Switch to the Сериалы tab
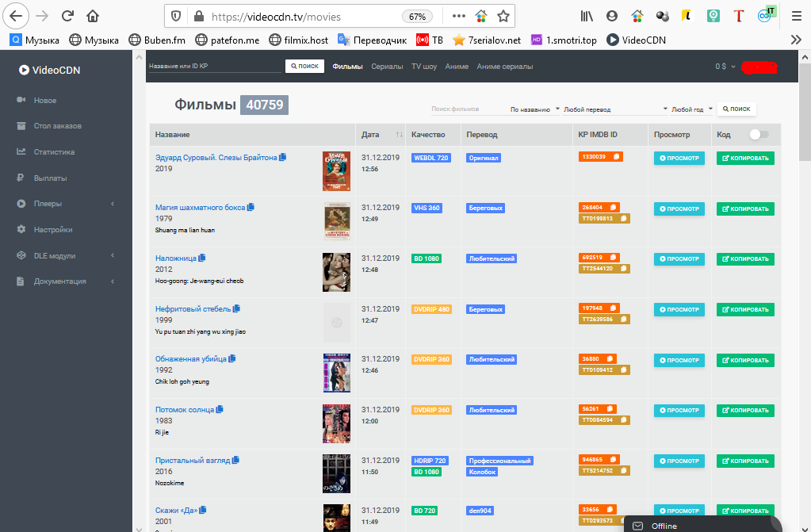This screenshot has height=532, width=811. coord(387,67)
